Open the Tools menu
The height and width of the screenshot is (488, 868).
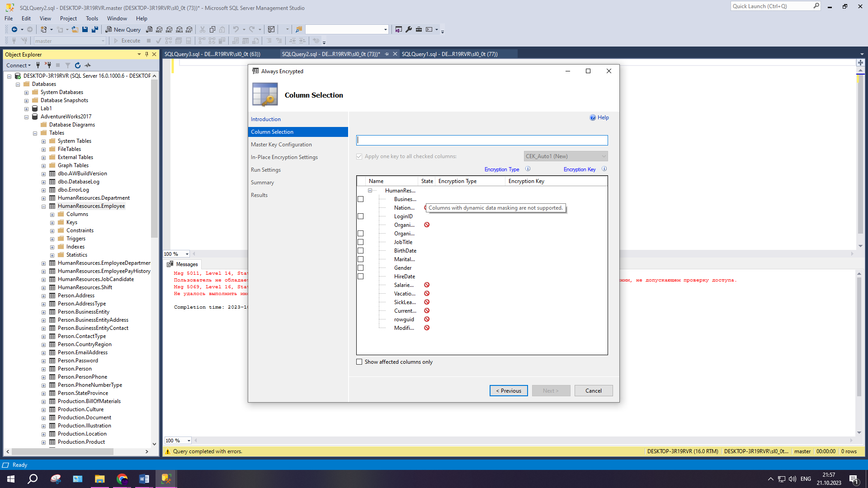(92, 19)
